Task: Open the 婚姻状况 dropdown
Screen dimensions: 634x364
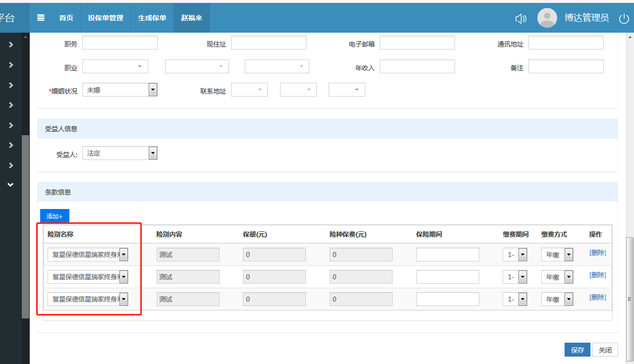Action: coord(153,90)
